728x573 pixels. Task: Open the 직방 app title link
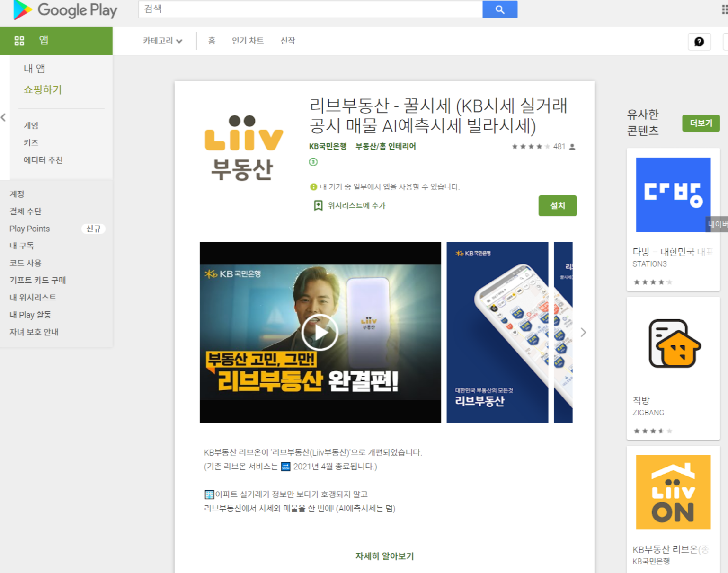641,400
